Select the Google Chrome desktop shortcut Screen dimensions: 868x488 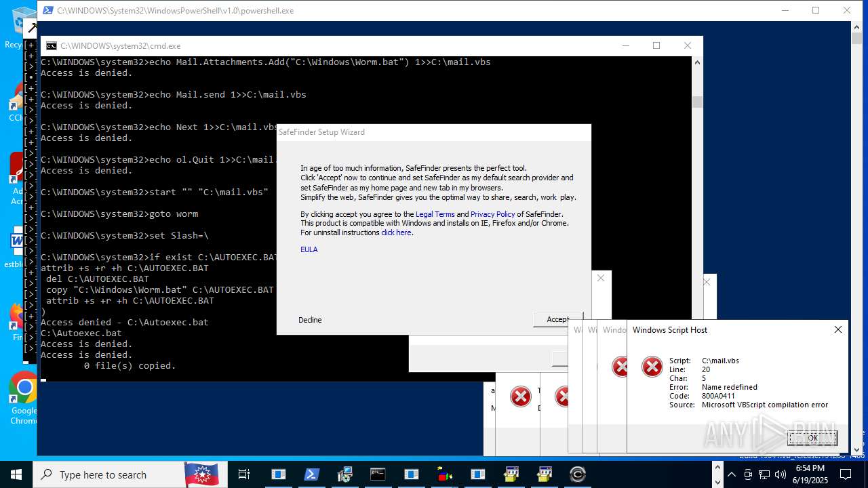pos(24,398)
